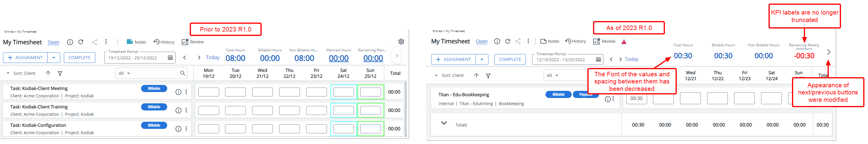Toggle the Billable tag on Kodiak-Client Training
Screen dimensions: 868x144
(154, 107)
